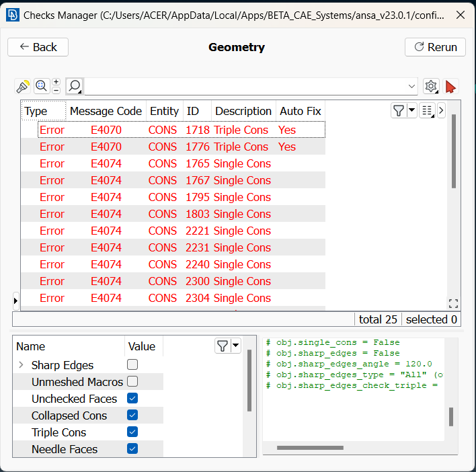Open the gear settings icon
The height and width of the screenshot is (472, 476).
[x=431, y=87]
